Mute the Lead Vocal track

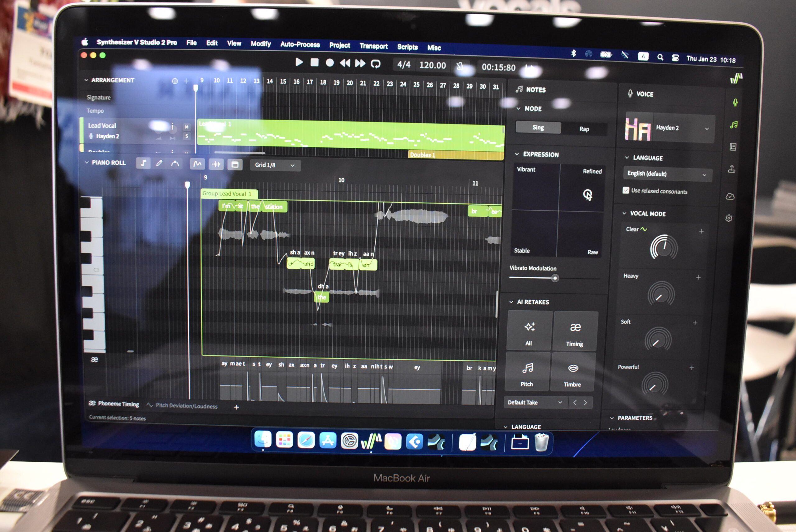[x=187, y=127]
